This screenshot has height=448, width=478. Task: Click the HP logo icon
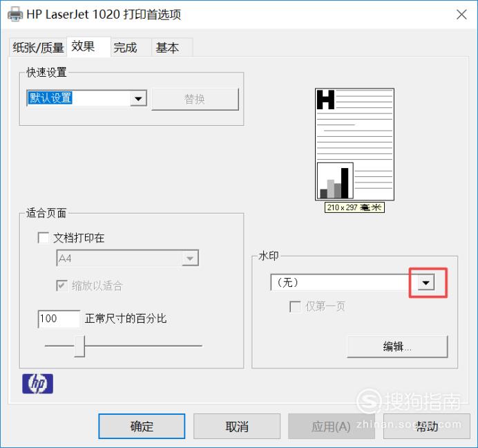37,384
